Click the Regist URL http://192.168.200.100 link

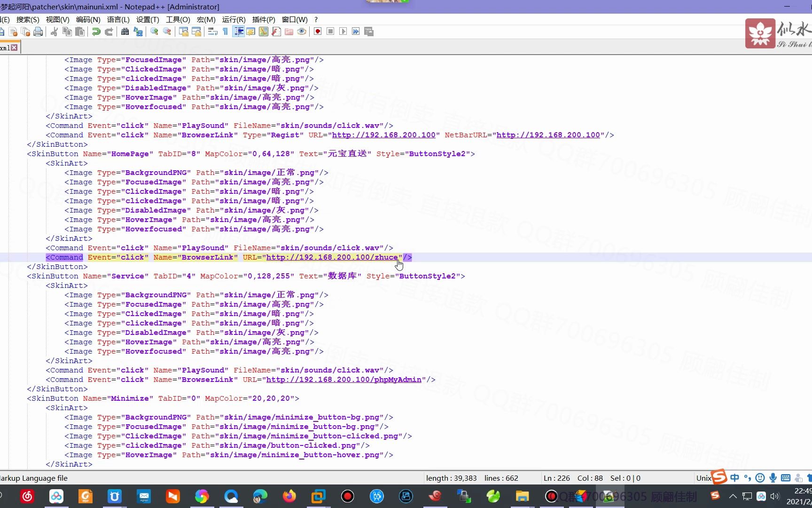(384, 135)
